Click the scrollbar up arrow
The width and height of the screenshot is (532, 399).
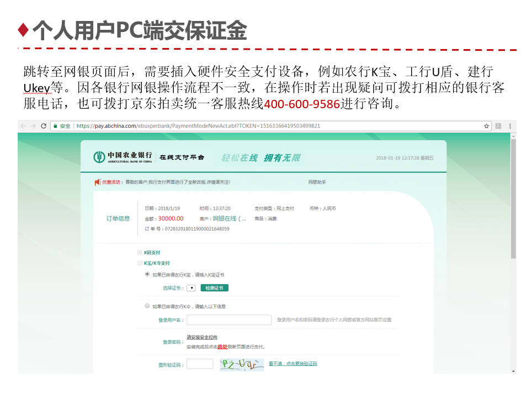coord(513,136)
